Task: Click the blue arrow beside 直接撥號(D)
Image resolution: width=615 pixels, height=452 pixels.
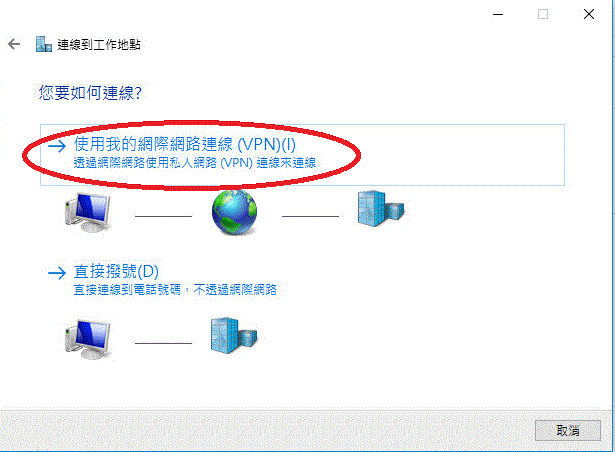Action: click(x=57, y=273)
